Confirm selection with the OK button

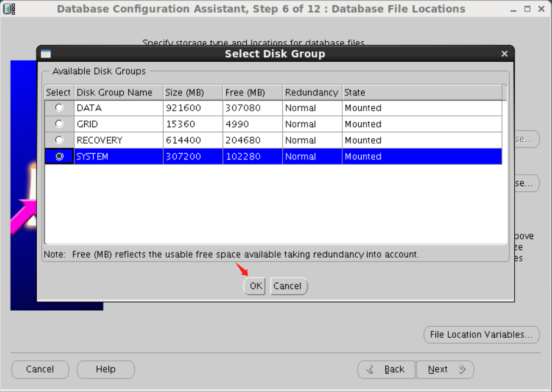[254, 286]
